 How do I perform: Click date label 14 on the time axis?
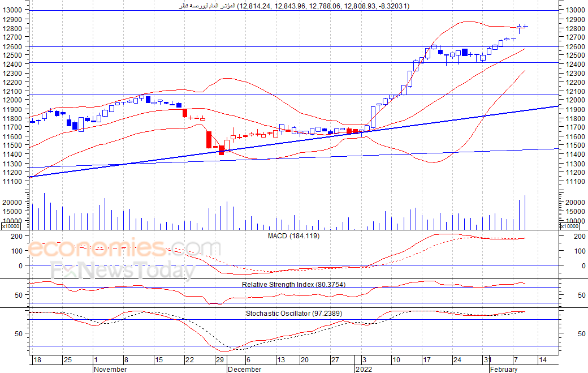coord(543,360)
